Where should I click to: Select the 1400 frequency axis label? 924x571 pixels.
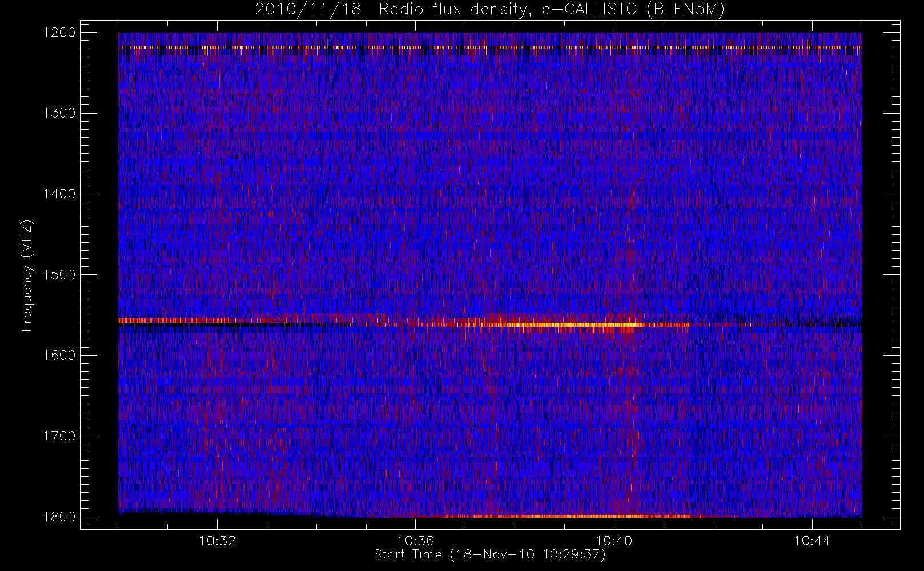[59, 194]
